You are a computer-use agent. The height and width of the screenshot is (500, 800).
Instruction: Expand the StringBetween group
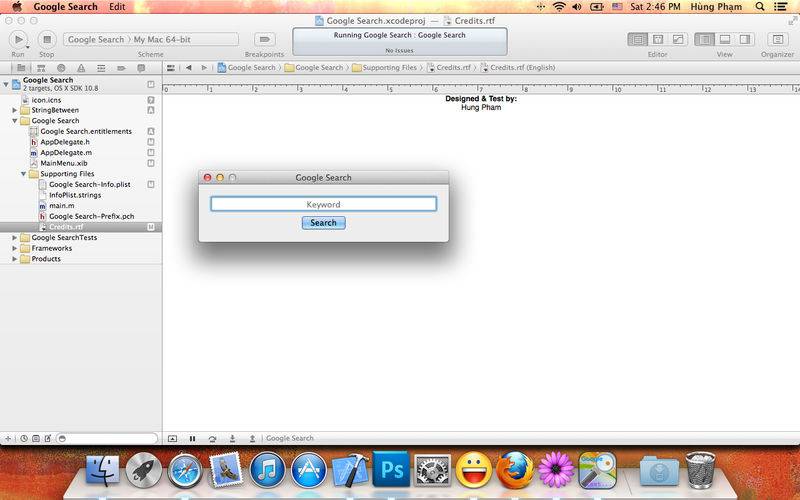15,110
